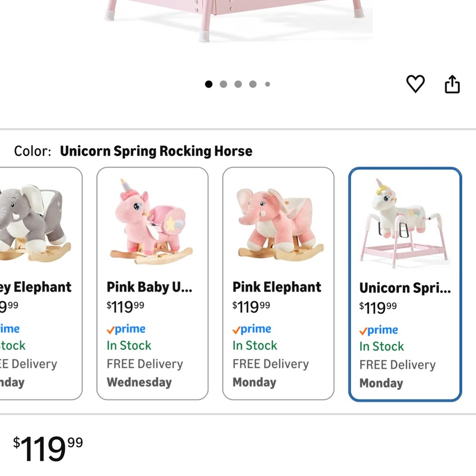Click the heart wishlist icon
The width and height of the screenshot is (476, 476).
click(x=416, y=83)
